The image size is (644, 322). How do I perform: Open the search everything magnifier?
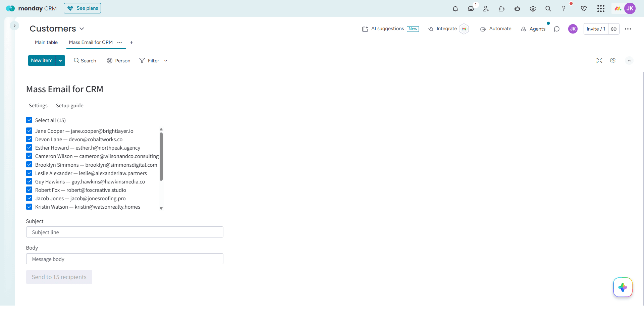point(548,9)
